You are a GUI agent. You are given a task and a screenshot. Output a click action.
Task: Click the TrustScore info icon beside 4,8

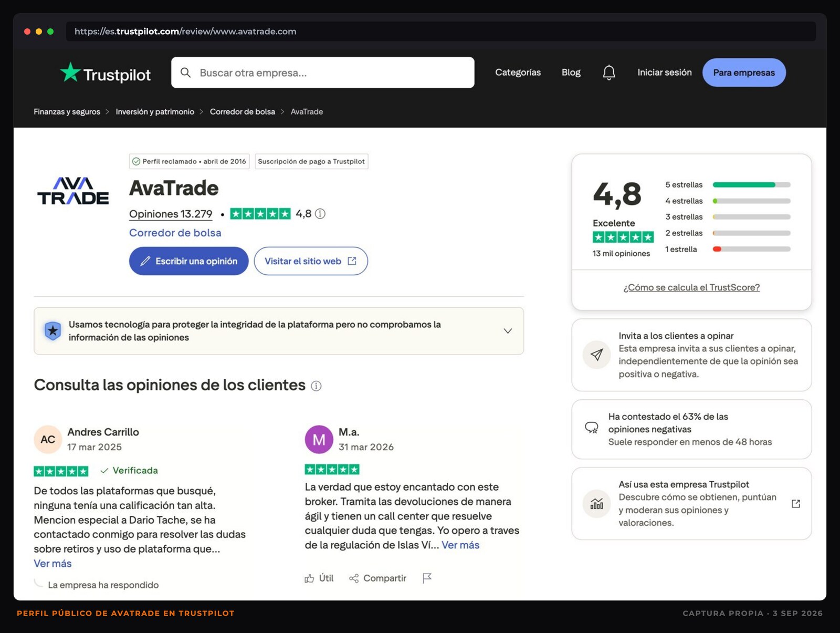point(320,214)
